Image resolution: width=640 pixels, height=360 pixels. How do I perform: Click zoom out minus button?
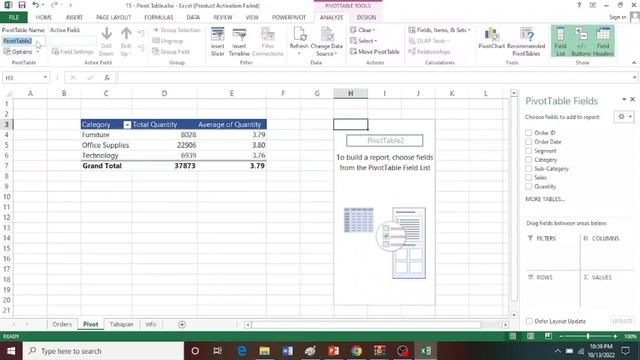point(561,336)
